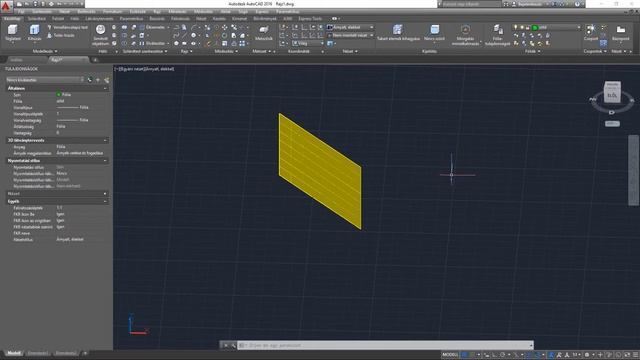Click the select objects icon in Tulajdonságok
Screen dimensions: 640x360
pyautogui.click(x=98, y=80)
